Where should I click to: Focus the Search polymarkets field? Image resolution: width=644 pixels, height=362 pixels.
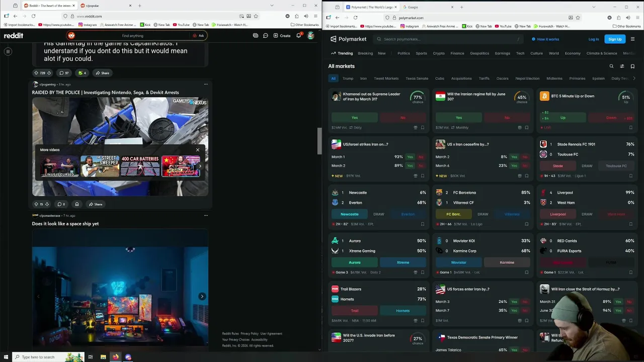click(x=449, y=39)
